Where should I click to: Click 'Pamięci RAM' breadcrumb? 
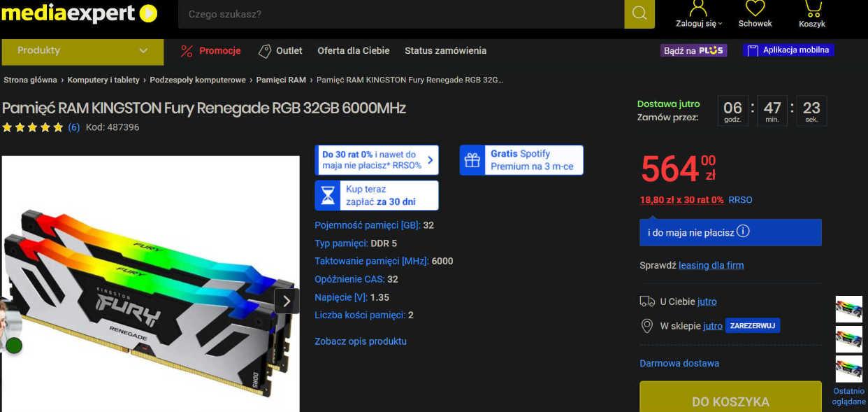(281, 80)
